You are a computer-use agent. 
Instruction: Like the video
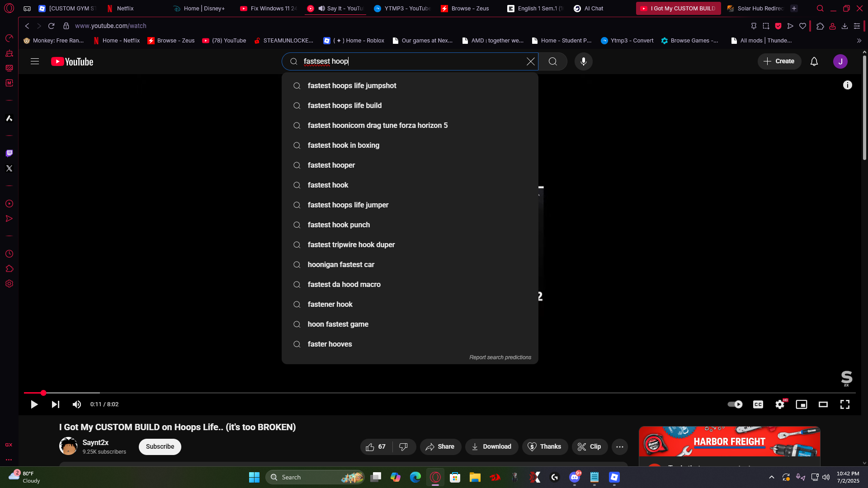376,447
